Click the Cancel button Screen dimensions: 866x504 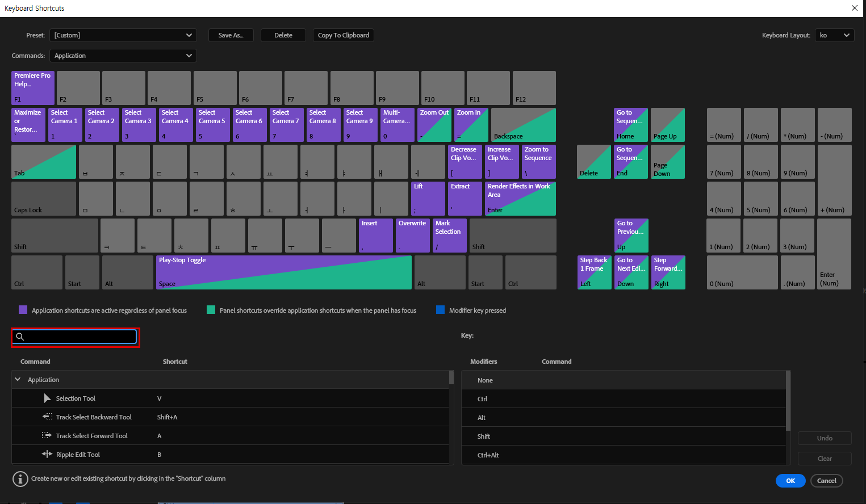click(x=827, y=481)
